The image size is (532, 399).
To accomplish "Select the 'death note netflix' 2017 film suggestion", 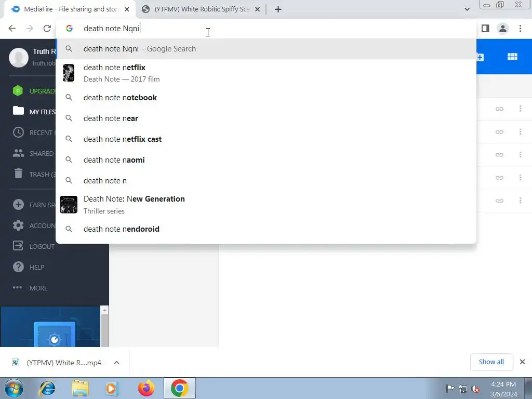I will click(x=265, y=73).
